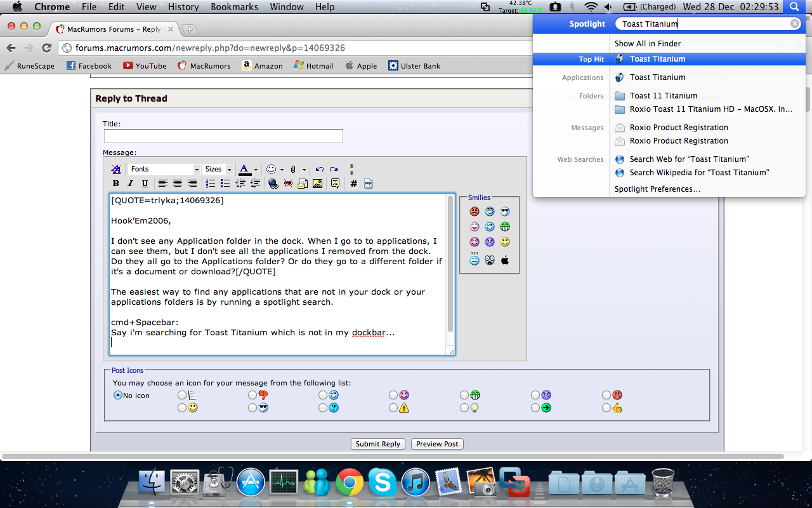Screen dimensions: 812x508
Task: Click Insert Link globe icon
Action: [273, 184]
